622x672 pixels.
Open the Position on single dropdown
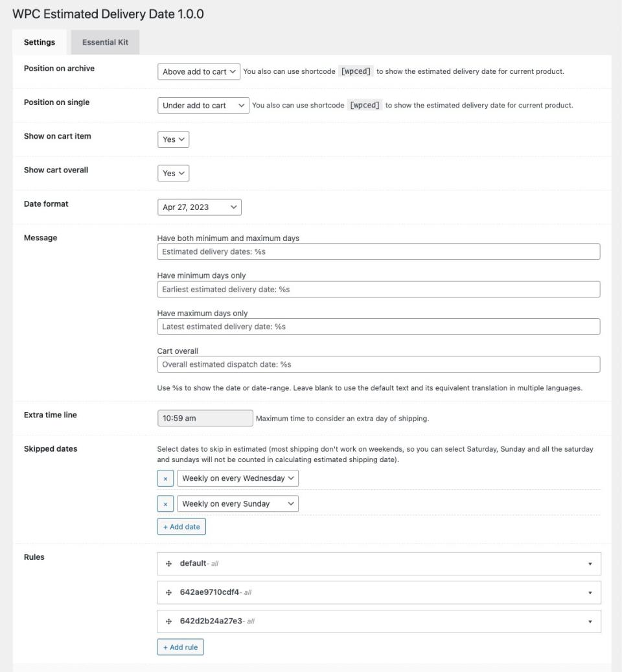(x=203, y=105)
